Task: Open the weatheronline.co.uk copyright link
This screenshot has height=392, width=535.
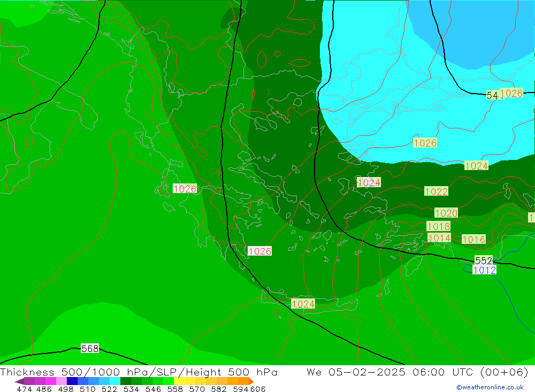Action: pos(490,387)
